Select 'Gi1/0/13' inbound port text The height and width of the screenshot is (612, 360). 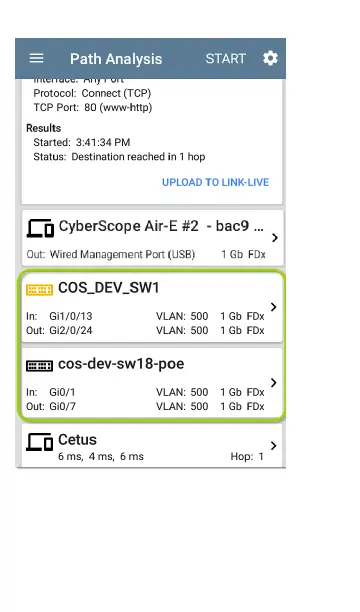71,316
